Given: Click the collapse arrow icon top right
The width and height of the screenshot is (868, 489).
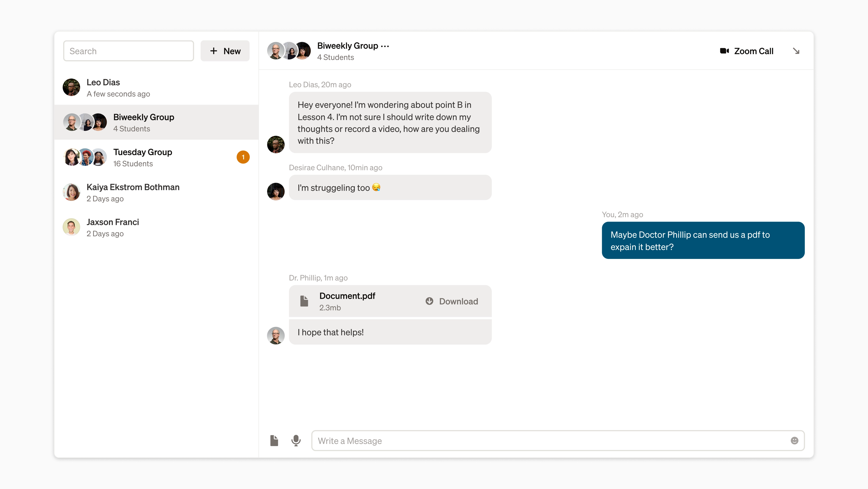Looking at the screenshot, I should click(796, 51).
